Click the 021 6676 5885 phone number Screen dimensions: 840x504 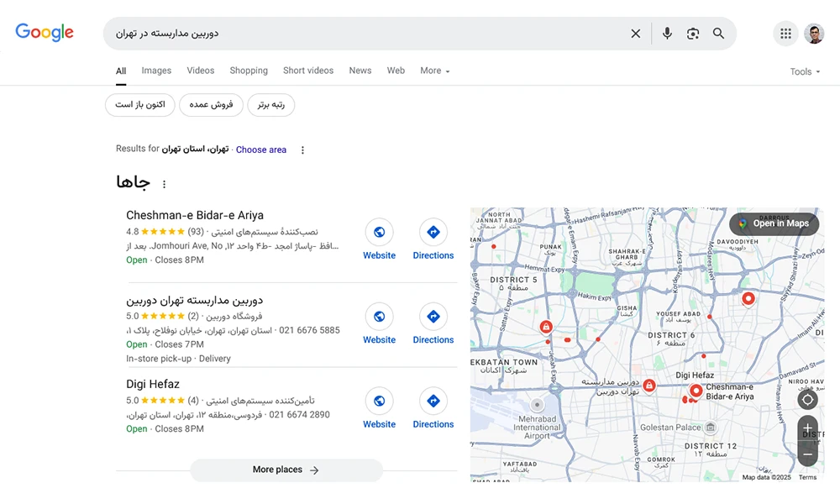pyautogui.click(x=309, y=330)
